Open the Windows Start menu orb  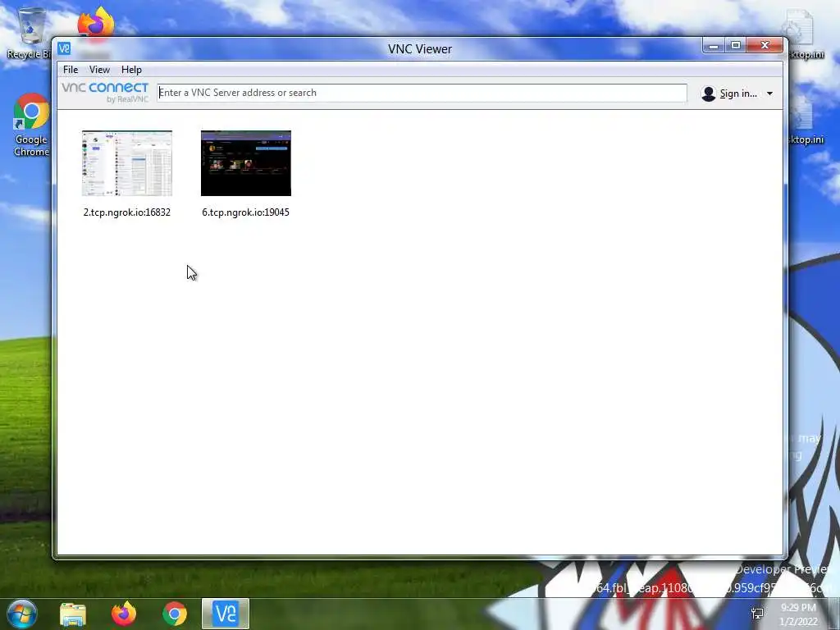(x=22, y=614)
